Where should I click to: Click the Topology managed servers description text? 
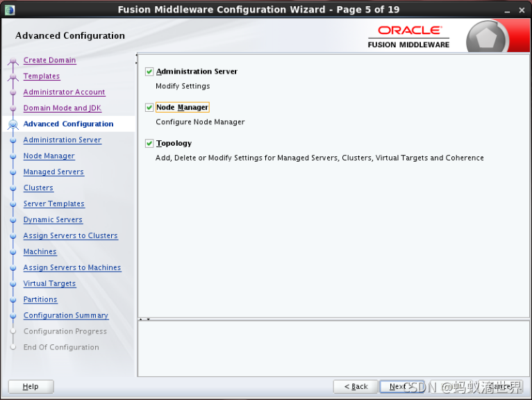[319, 158]
